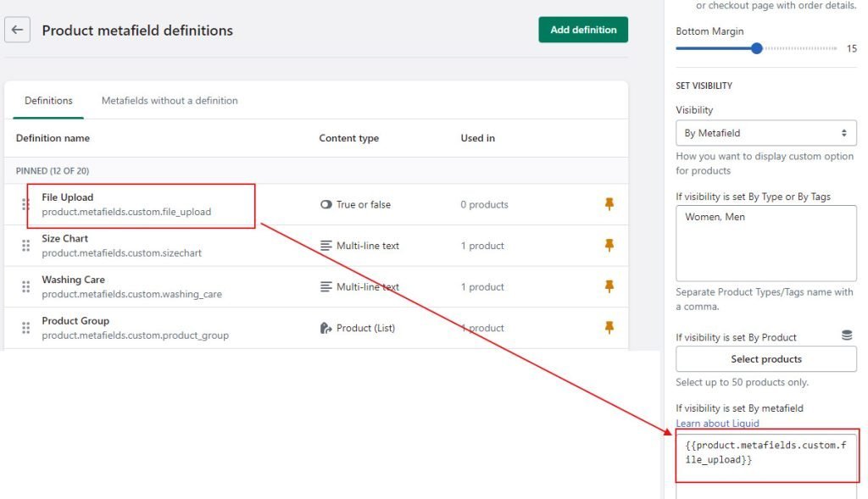Click the Size Chart '1 product' cell
This screenshot has width=868, height=499.
click(x=482, y=246)
